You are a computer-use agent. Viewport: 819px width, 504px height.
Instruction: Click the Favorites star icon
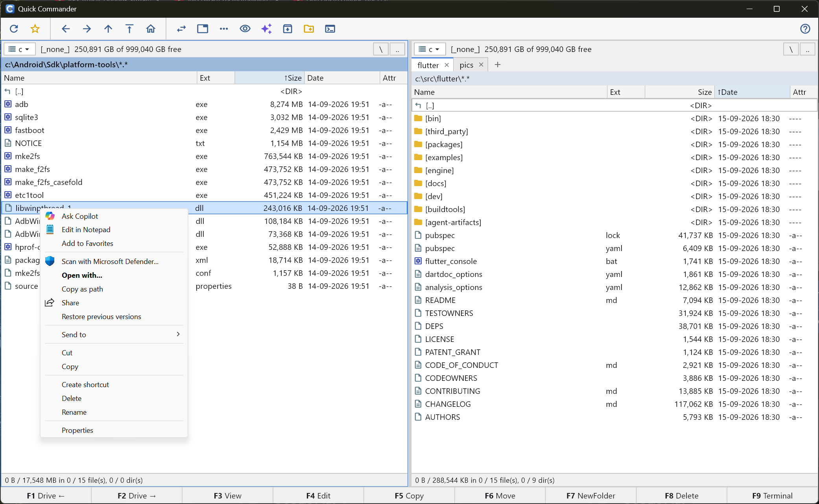coord(35,29)
